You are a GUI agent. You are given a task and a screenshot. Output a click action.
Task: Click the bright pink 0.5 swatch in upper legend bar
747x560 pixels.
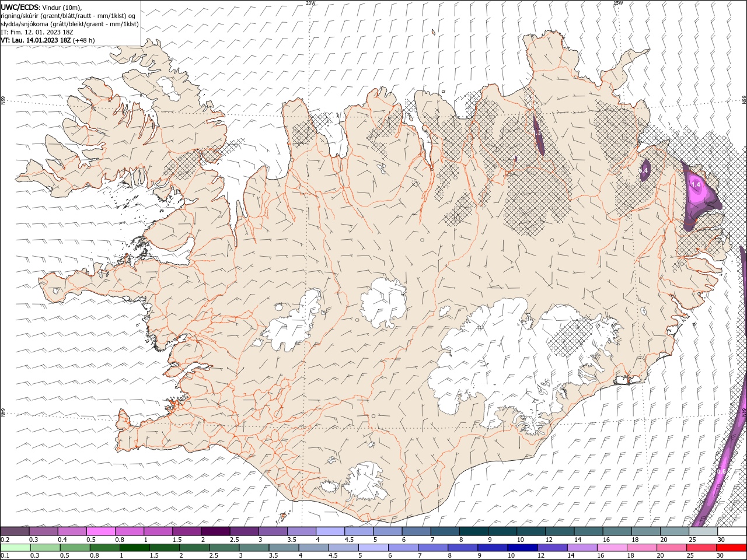click(x=101, y=531)
